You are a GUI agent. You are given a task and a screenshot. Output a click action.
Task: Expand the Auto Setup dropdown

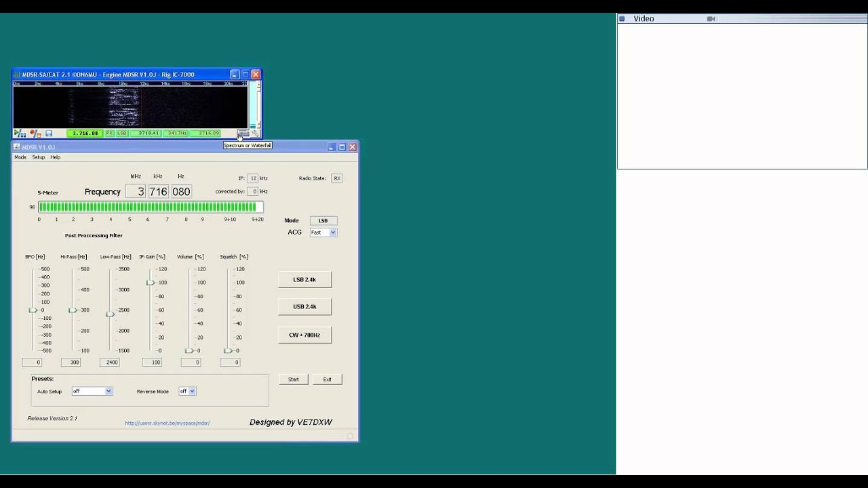pos(108,391)
